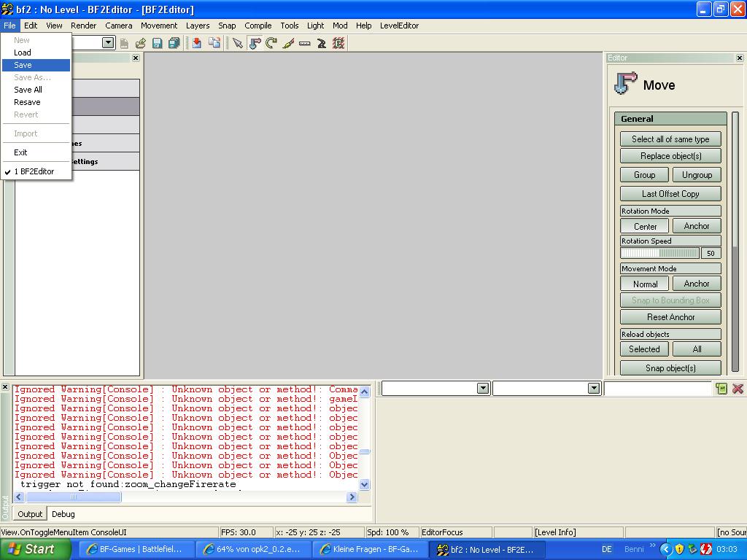
Task: Set Rotation Mode to Anchor
Action: coord(697,226)
